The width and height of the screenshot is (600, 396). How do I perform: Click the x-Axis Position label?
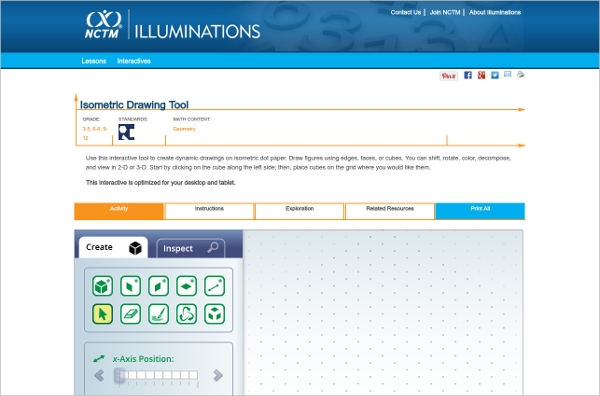click(143, 359)
